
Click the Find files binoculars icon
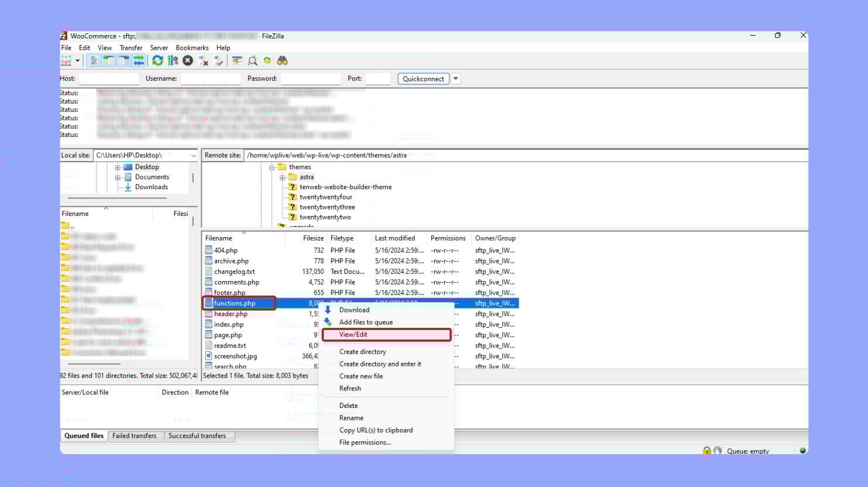coord(282,60)
